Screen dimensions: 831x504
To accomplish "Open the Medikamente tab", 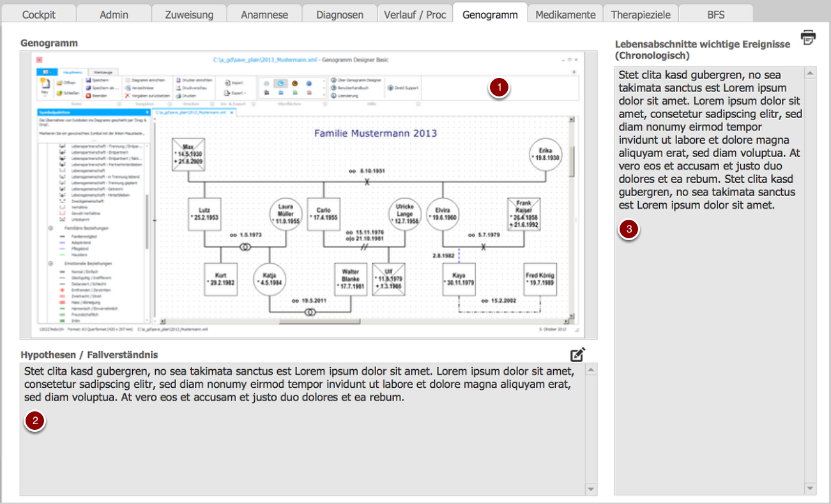I will pyautogui.click(x=566, y=14).
